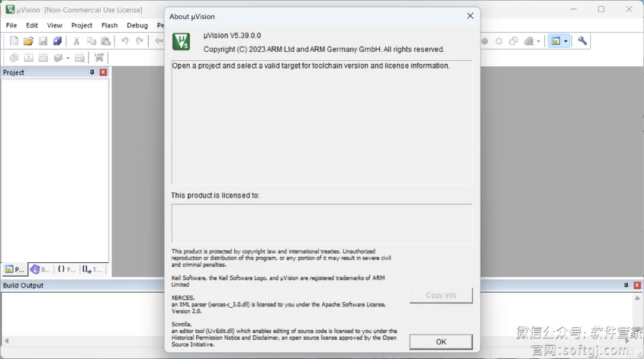644x359 pixels.
Task: Click the toolchain information text box
Action: coord(322,122)
